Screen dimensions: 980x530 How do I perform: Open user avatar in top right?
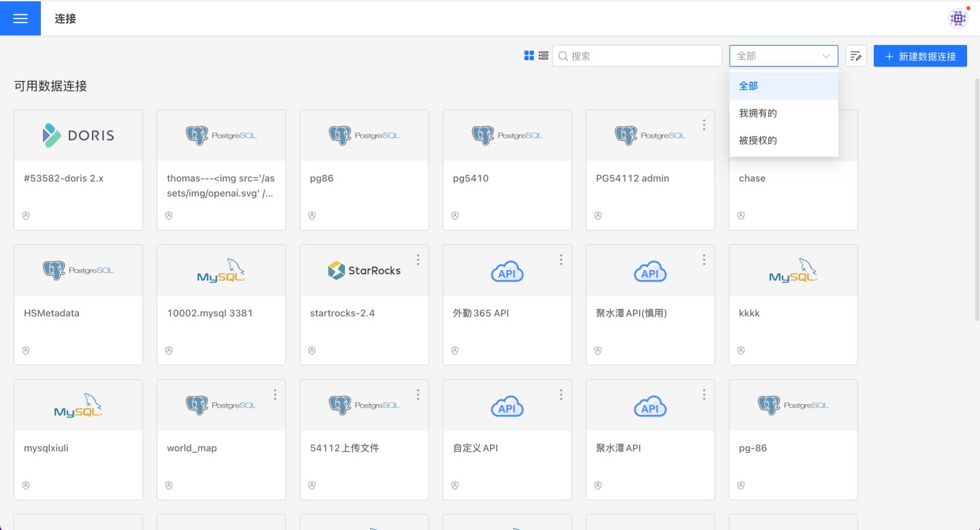[x=958, y=18]
